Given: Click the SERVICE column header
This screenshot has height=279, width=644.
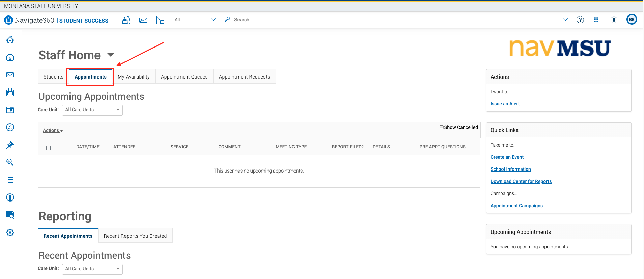Looking at the screenshot, I should (x=179, y=147).
